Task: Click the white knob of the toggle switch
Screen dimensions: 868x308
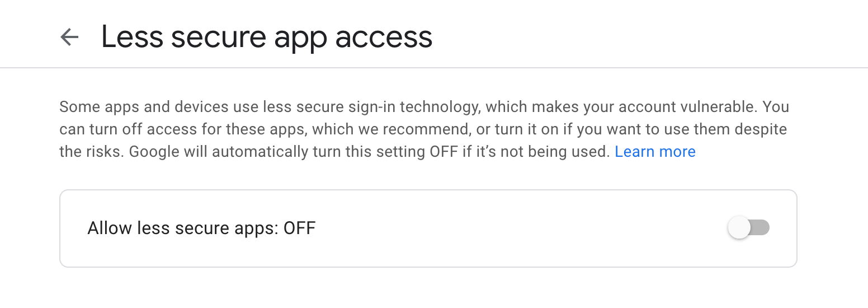Action: point(739,228)
